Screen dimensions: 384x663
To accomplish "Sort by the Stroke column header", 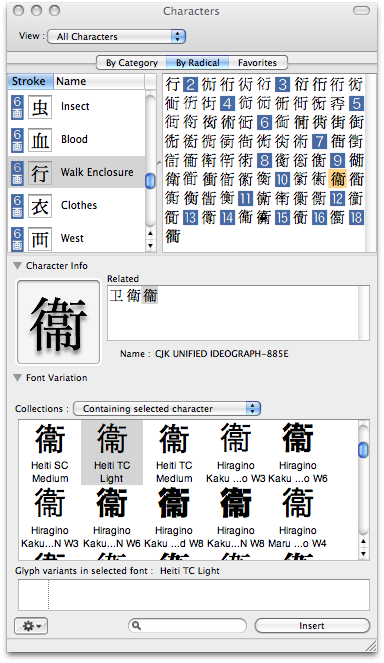I will tap(30, 81).
